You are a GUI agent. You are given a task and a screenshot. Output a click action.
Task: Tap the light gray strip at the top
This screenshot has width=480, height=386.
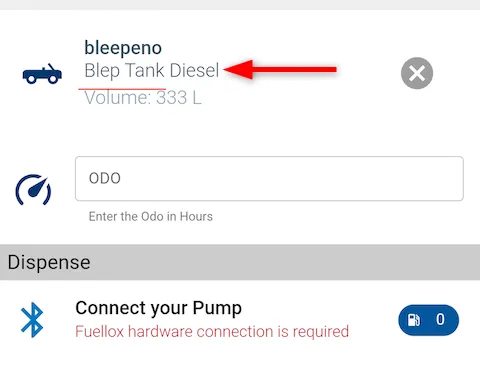240,5
